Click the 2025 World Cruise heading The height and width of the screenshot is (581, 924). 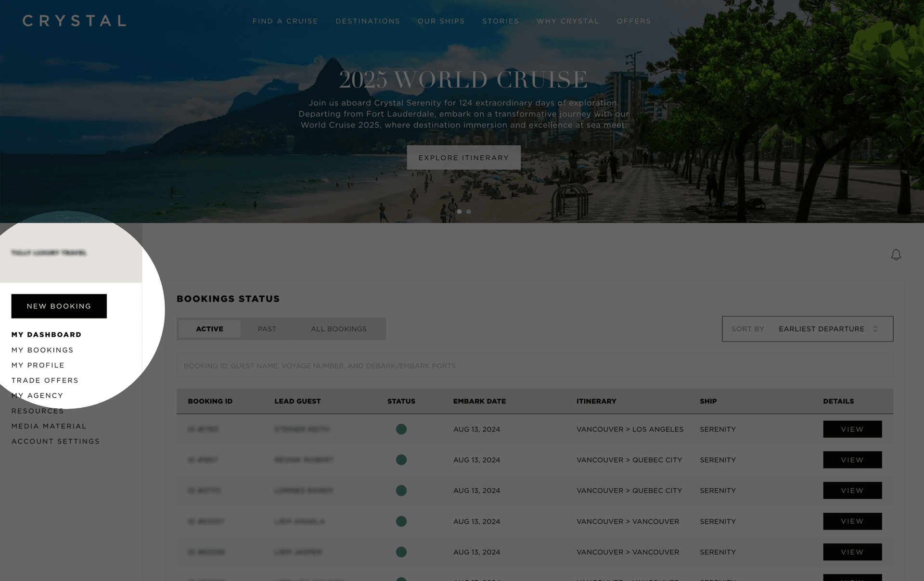(x=463, y=79)
